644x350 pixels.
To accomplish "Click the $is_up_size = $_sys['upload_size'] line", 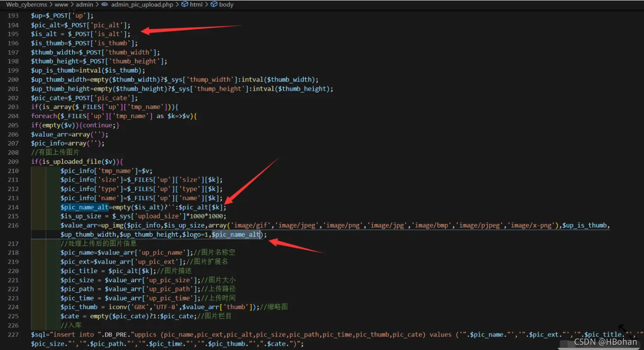I will click(143, 216).
